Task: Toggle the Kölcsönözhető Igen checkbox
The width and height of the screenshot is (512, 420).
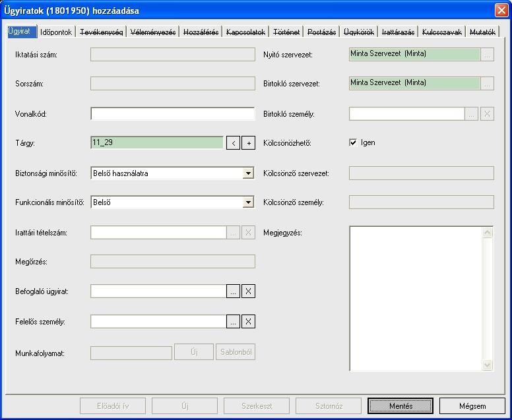Action: click(353, 142)
